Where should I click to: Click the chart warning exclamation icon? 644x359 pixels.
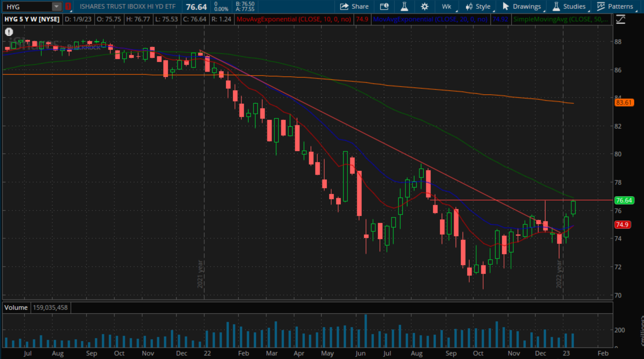click(9, 32)
